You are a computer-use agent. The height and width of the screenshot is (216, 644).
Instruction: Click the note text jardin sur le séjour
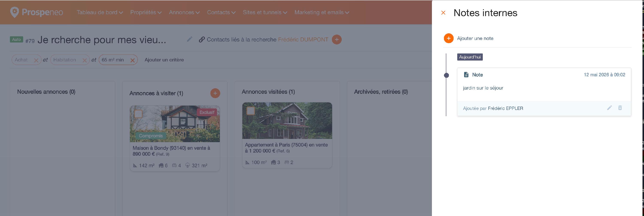click(x=483, y=88)
